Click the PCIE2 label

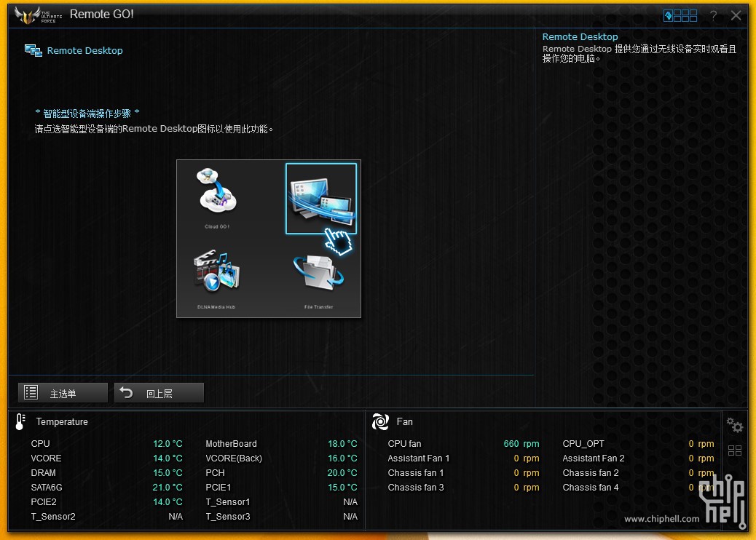pos(44,502)
